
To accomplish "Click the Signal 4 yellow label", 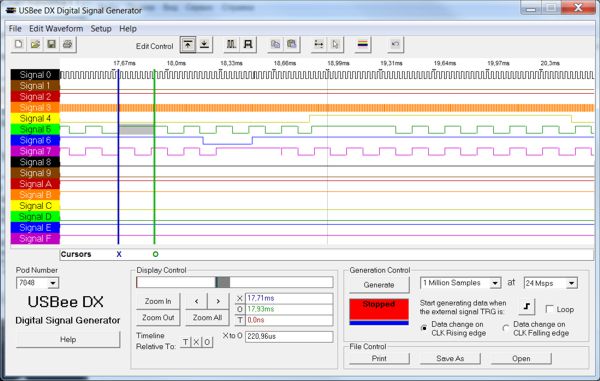I will pyautogui.click(x=35, y=119).
